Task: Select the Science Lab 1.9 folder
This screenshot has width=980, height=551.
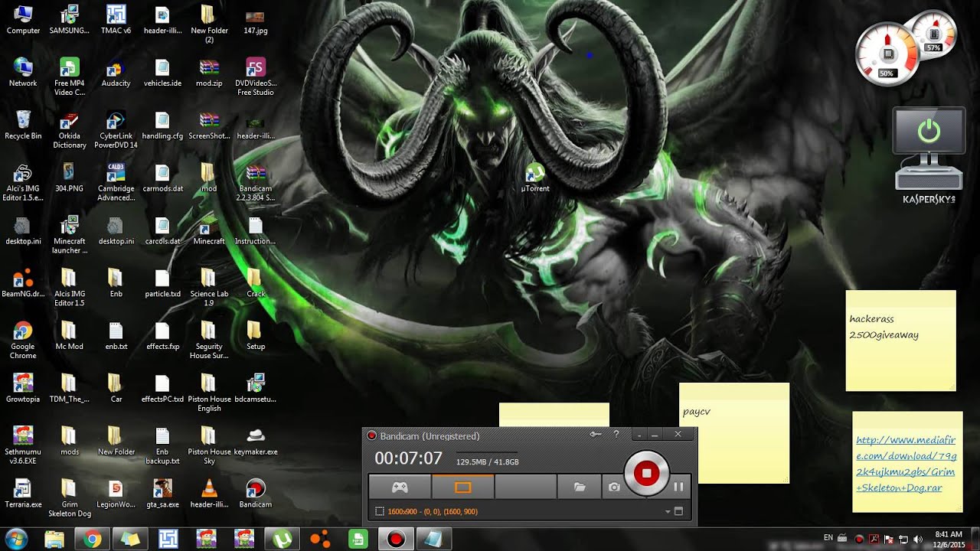Action: pos(209,288)
